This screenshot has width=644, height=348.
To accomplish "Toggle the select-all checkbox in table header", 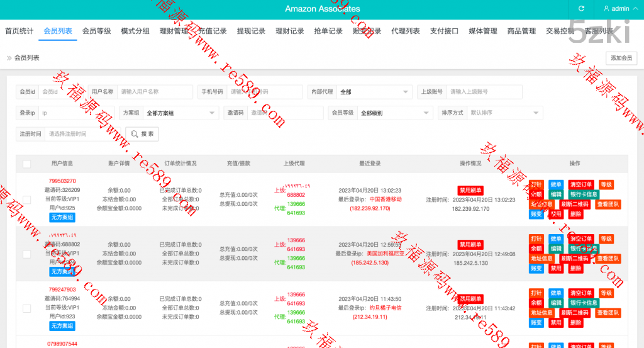I will pos(26,164).
